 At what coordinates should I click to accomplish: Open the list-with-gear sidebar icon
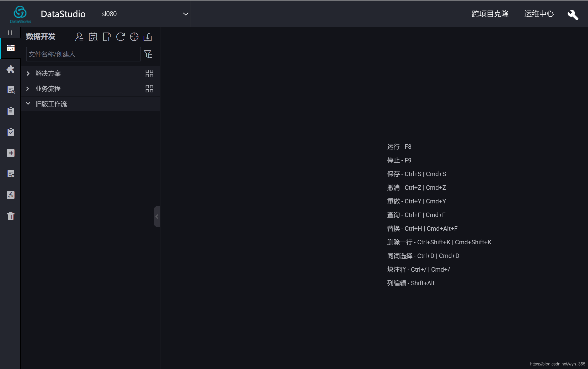[11, 174]
